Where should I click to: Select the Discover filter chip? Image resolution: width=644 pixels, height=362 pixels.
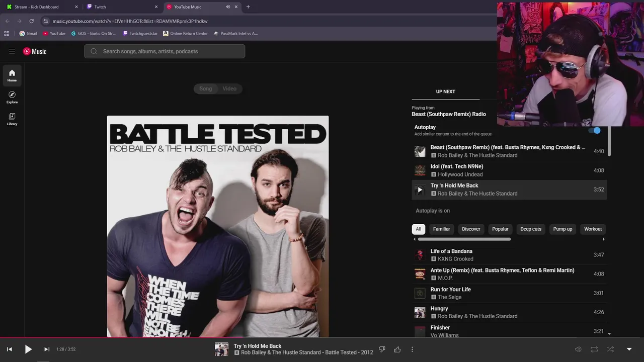(x=471, y=229)
